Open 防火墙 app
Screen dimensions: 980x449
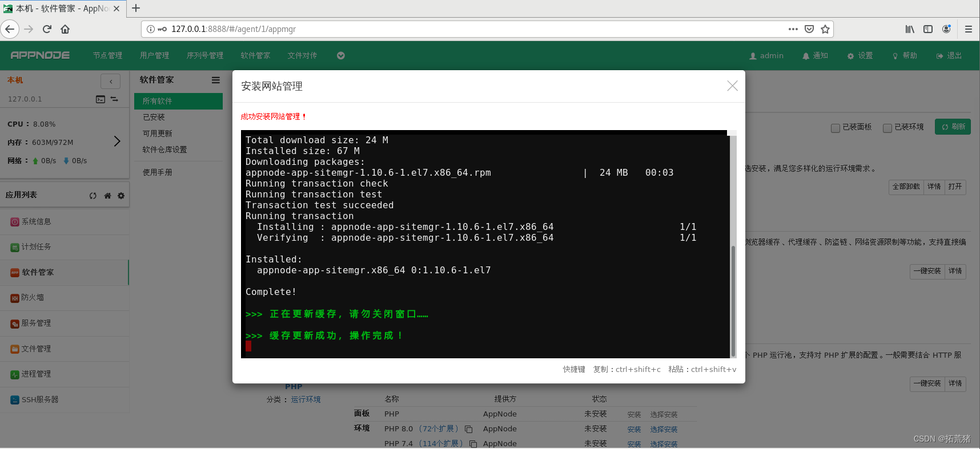tap(65, 298)
